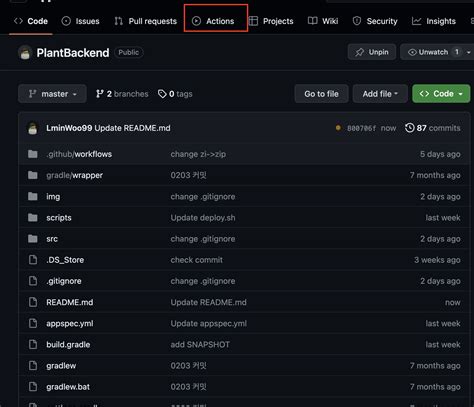Open the Wiki tab
474x407 pixels.
point(323,21)
